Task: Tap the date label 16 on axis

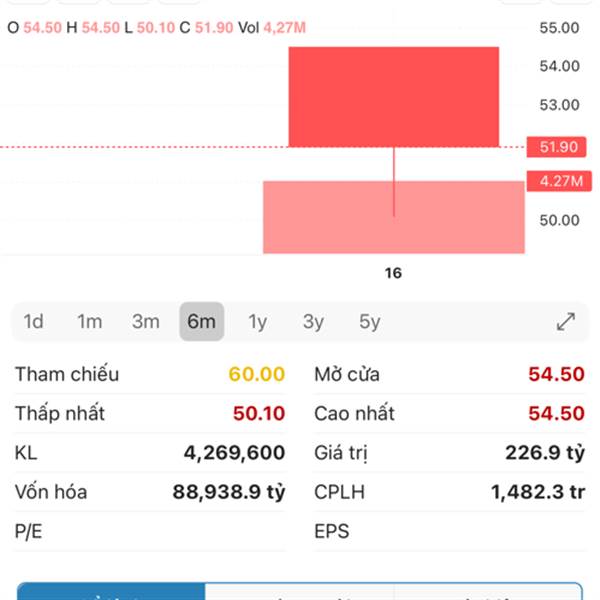Action: pyautogui.click(x=393, y=272)
